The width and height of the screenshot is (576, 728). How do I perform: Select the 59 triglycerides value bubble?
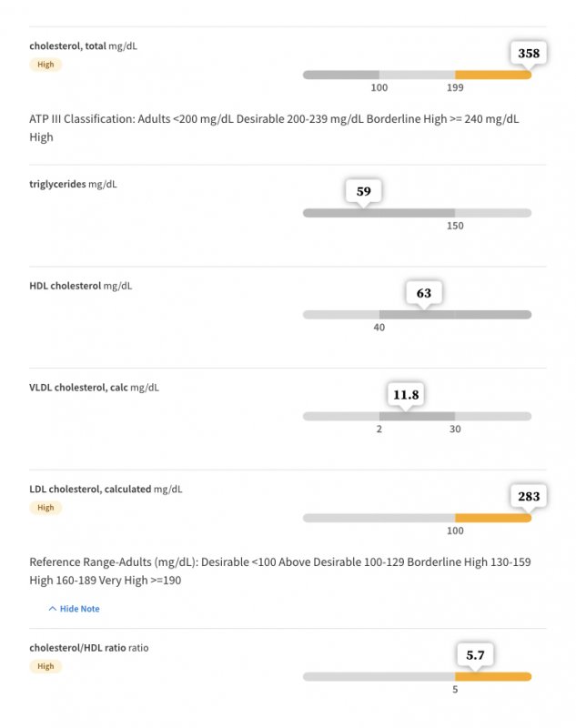pos(363,191)
